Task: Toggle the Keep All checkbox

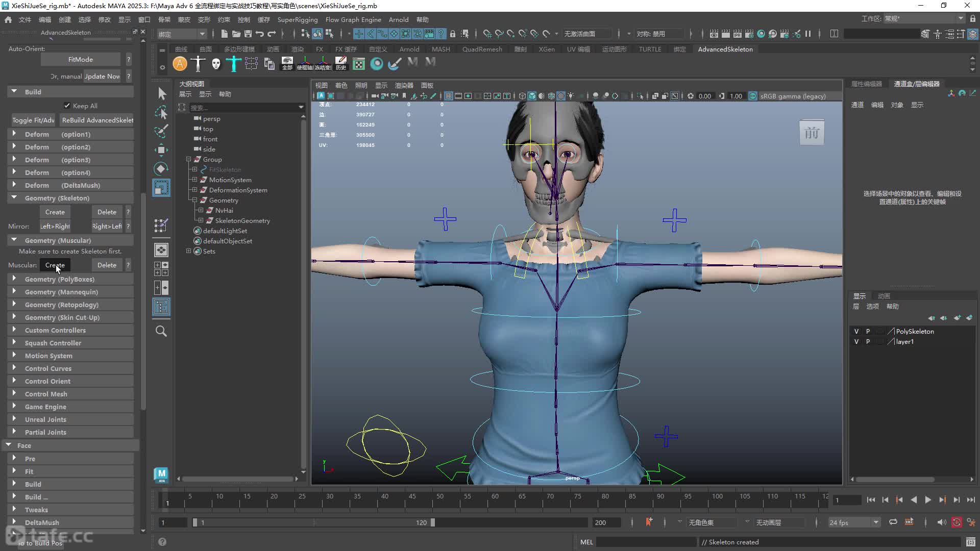Action: click(67, 106)
